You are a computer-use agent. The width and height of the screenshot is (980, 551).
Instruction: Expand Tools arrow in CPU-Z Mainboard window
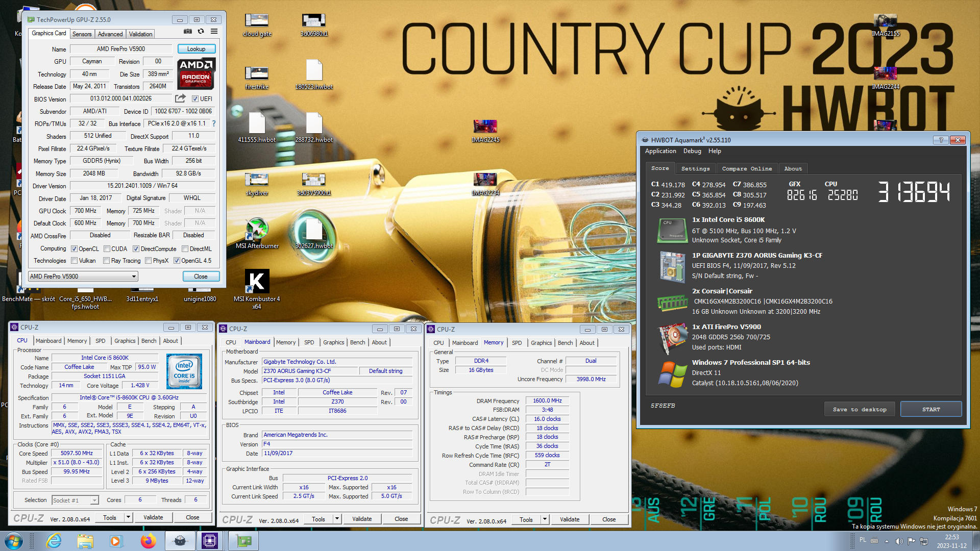(337, 519)
